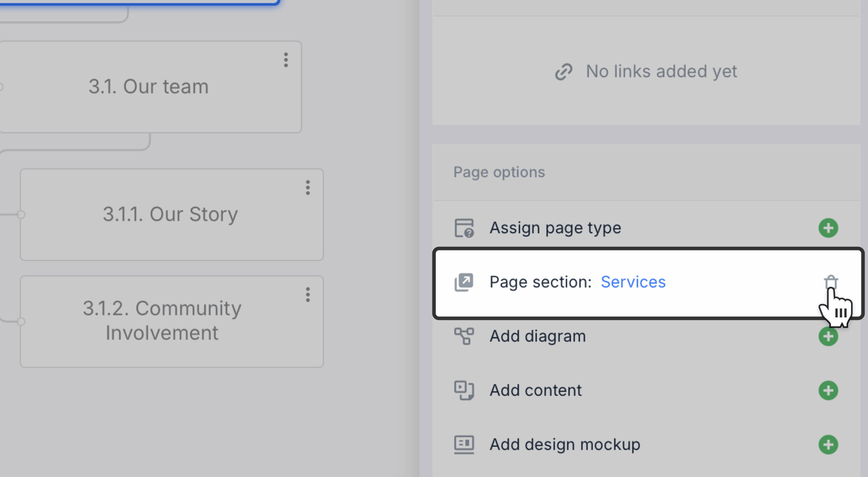Click the Add content icon
The width and height of the screenshot is (868, 477).
tap(464, 391)
